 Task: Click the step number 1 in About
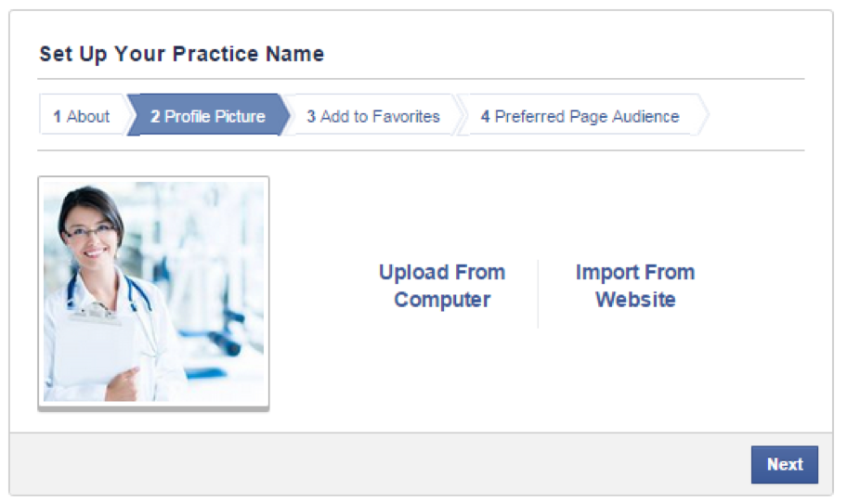(x=58, y=116)
